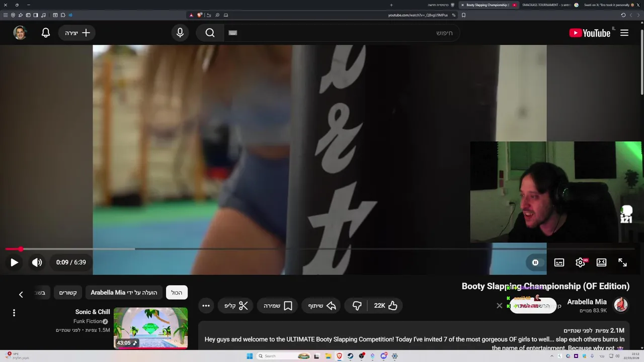Screen dimensions: 644x362
Task: Click the create (יצירה) button
Action: pyautogui.click(x=77, y=33)
